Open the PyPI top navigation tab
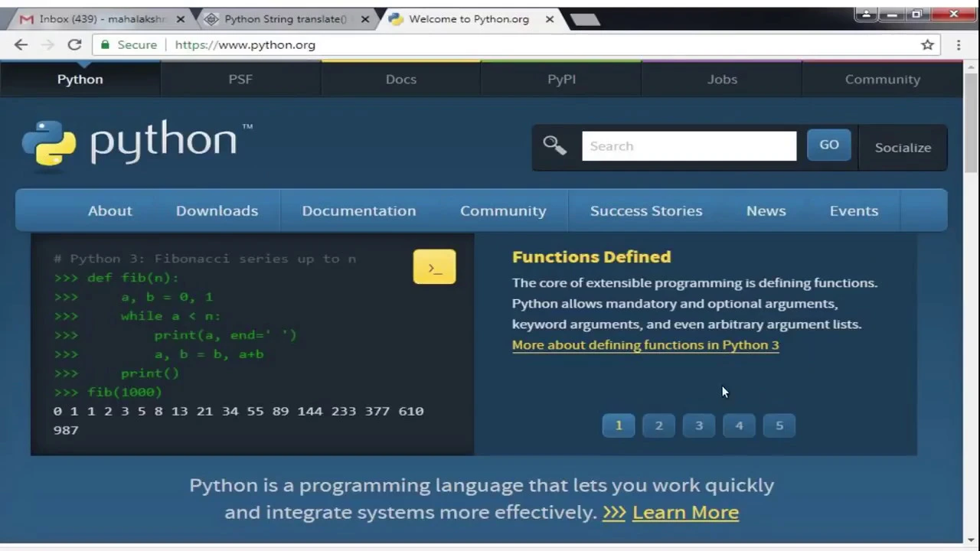The height and width of the screenshot is (551, 980). click(x=561, y=79)
